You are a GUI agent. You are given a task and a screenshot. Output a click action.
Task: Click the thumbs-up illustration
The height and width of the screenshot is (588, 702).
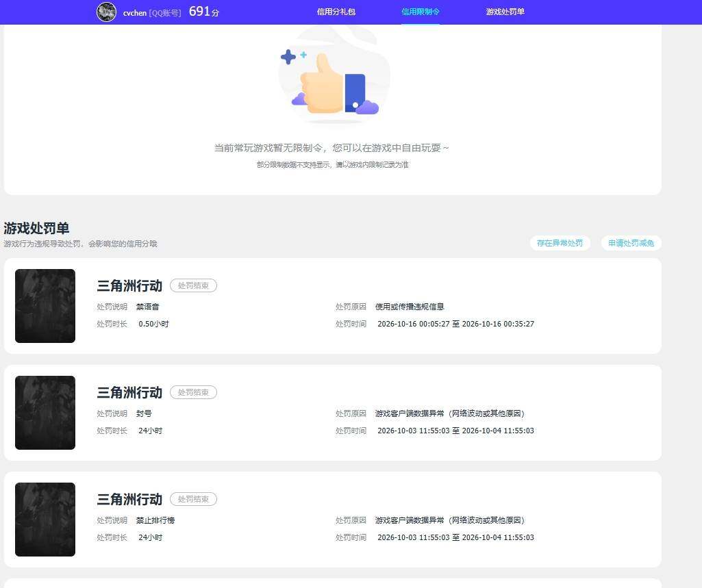click(334, 77)
